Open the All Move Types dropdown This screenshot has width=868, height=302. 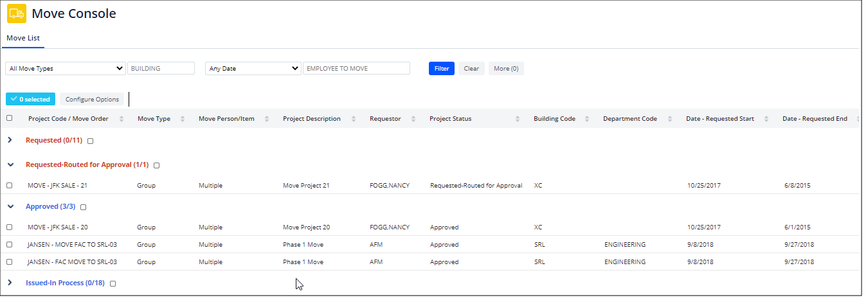[65, 68]
